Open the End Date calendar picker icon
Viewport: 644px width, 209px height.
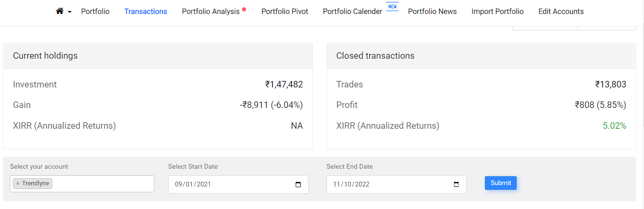pos(456,184)
